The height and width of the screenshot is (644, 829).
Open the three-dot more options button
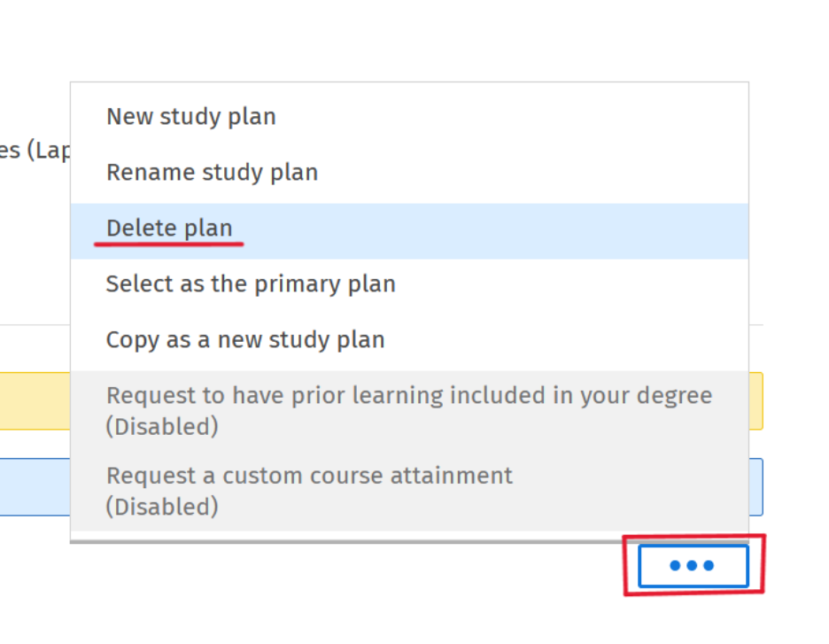tap(693, 565)
